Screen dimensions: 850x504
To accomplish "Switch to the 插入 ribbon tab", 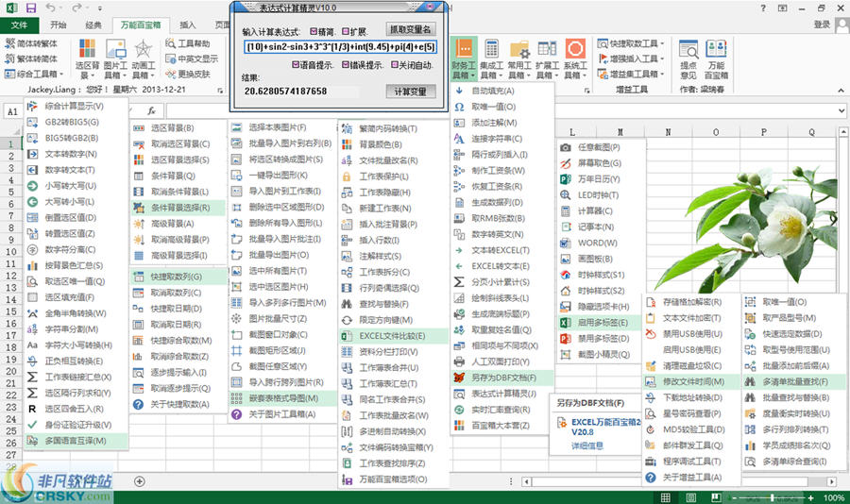I will click(x=188, y=25).
